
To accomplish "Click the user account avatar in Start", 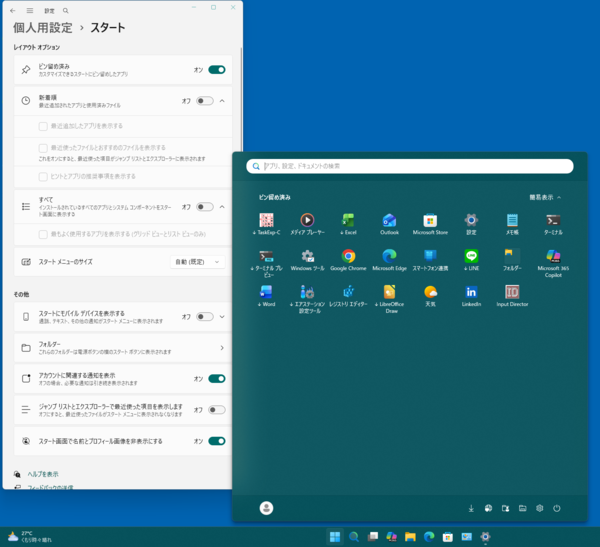I will click(x=266, y=508).
